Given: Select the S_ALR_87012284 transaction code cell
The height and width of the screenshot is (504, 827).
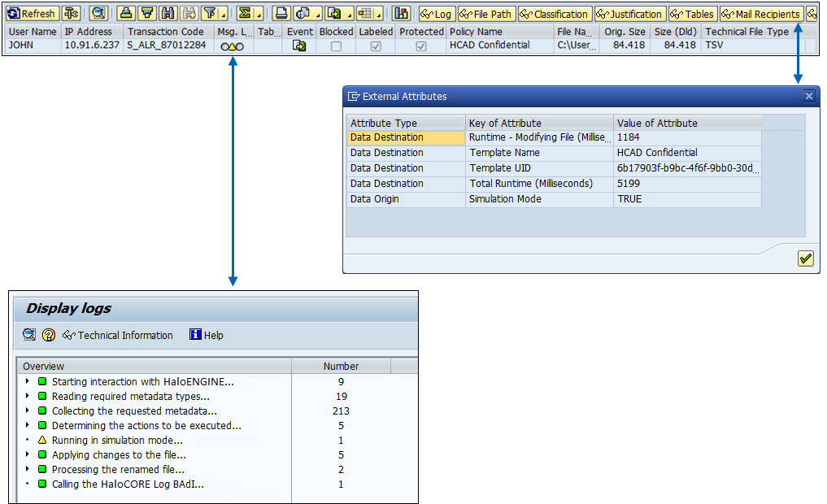Looking at the screenshot, I should pos(167,45).
